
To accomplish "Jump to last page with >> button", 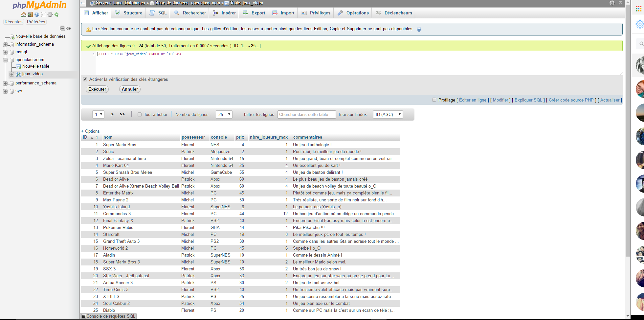I will pyautogui.click(x=122, y=114).
